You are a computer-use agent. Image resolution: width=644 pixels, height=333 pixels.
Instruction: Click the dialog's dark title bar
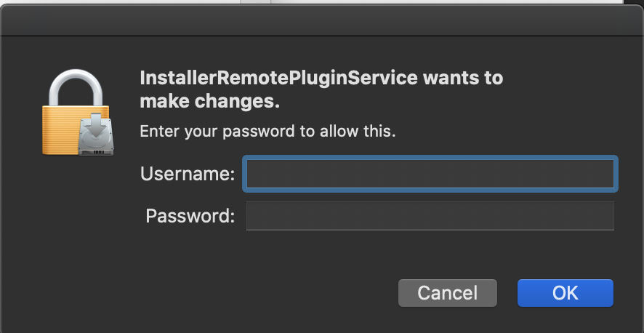tap(322, 20)
